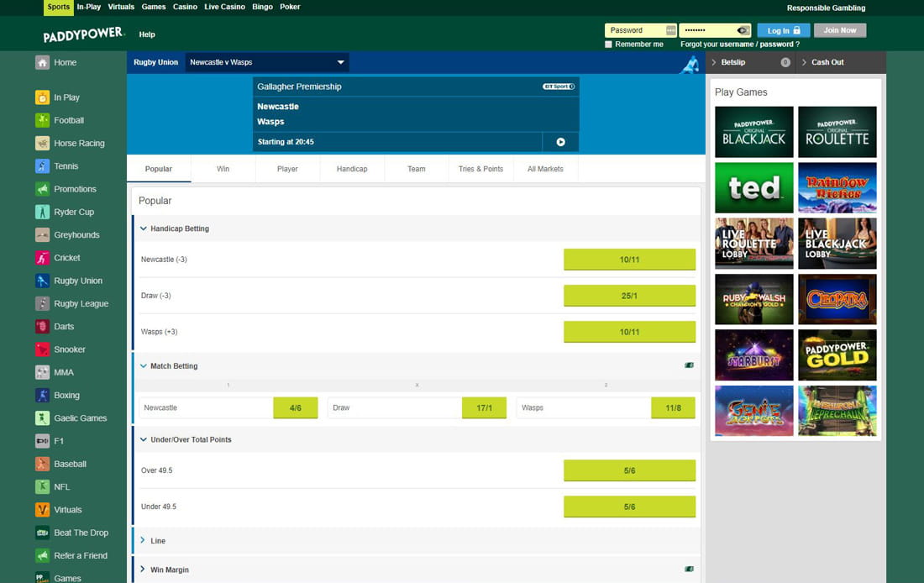
Task: Switch to the Popular tab
Action: click(159, 169)
